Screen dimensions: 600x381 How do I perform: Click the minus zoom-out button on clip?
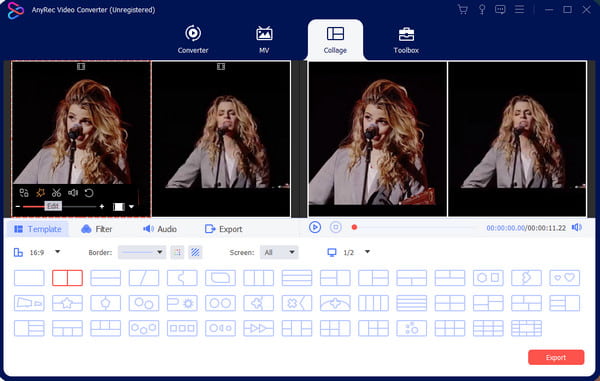pyautogui.click(x=18, y=207)
